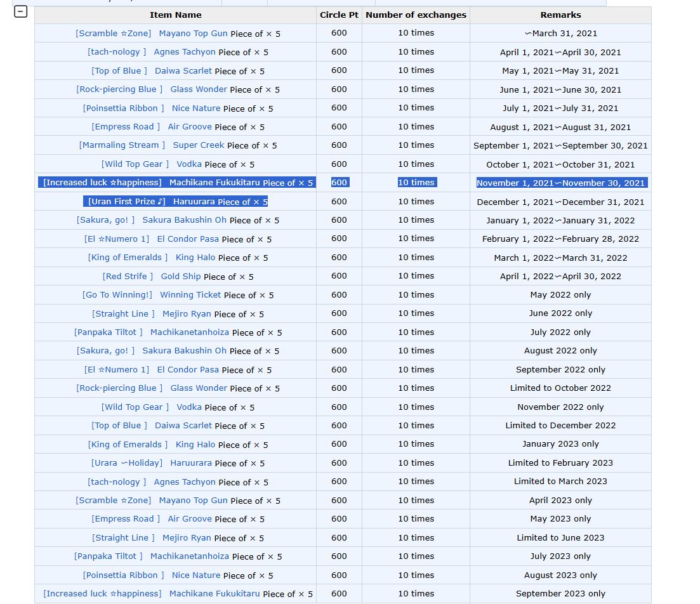Open King Halo link in January 2023 row
The image size is (700, 604).
point(195,444)
